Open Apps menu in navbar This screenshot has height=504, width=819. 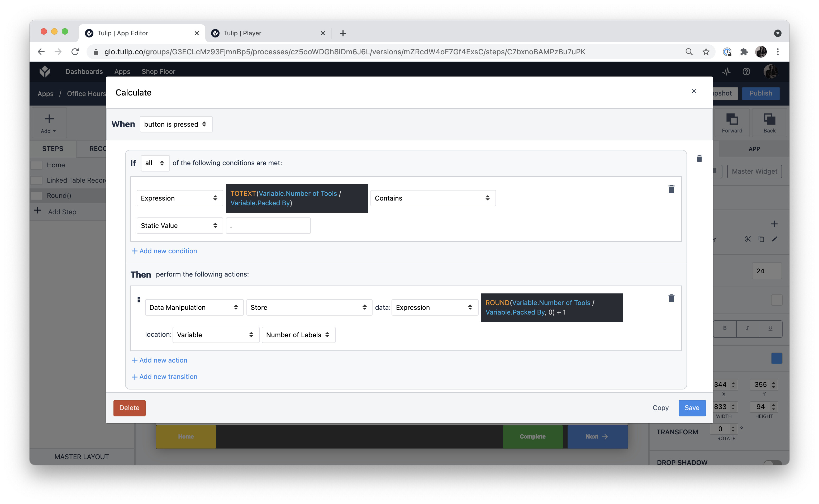tap(122, 72)
